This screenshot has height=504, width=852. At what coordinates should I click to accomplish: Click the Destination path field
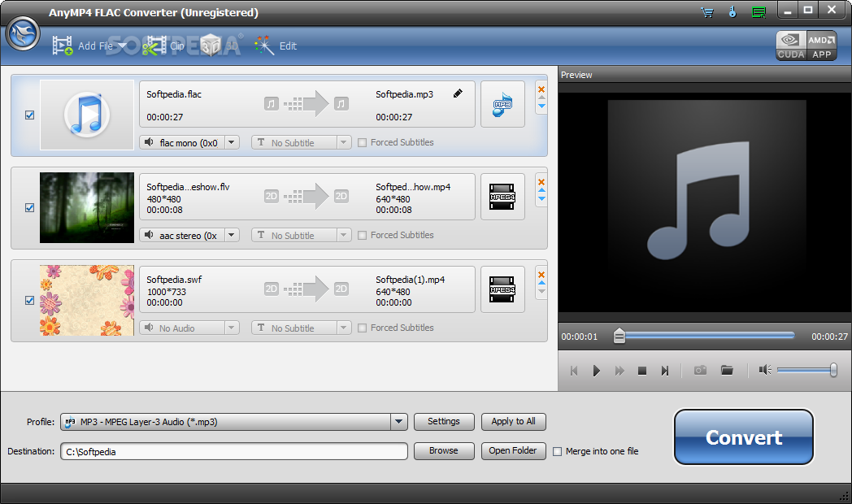point(233,451)
